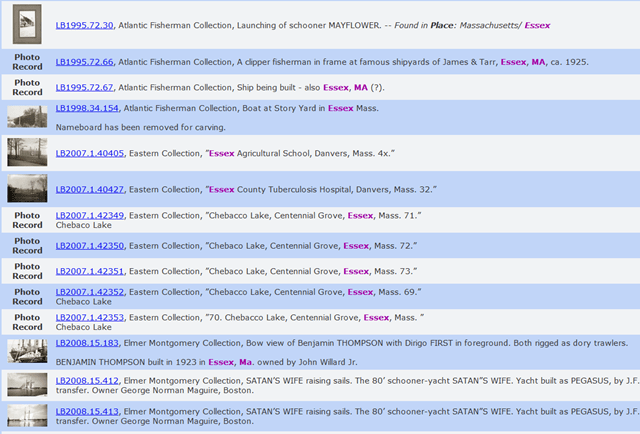
Task: Click the MAYFLOWER launching framed thumbnail
Action: click(27, 24)
